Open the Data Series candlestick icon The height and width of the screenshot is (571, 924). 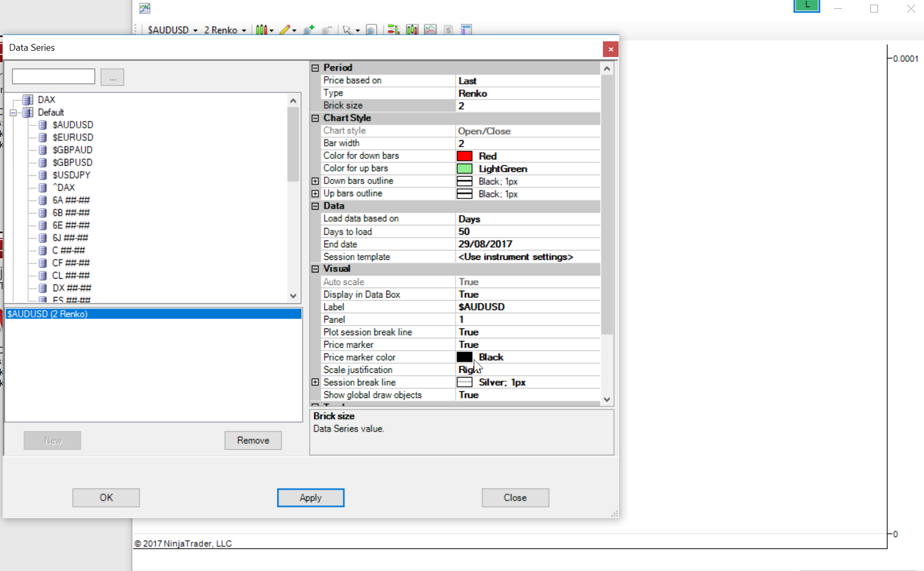click(412, 30)
